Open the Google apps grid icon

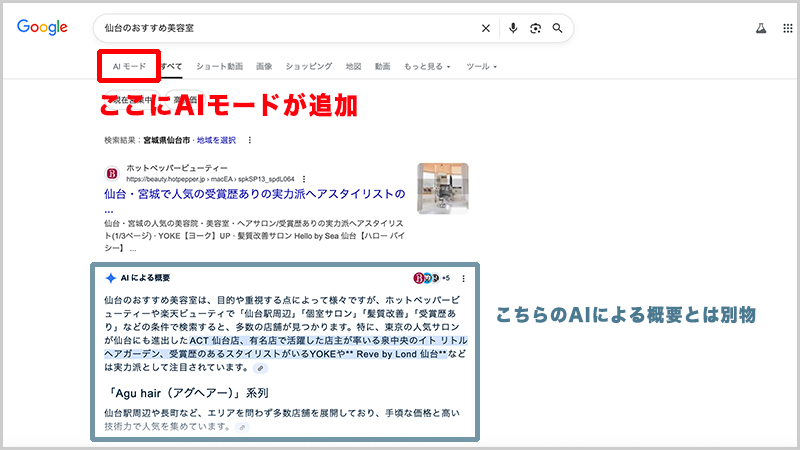click(788, 28)
